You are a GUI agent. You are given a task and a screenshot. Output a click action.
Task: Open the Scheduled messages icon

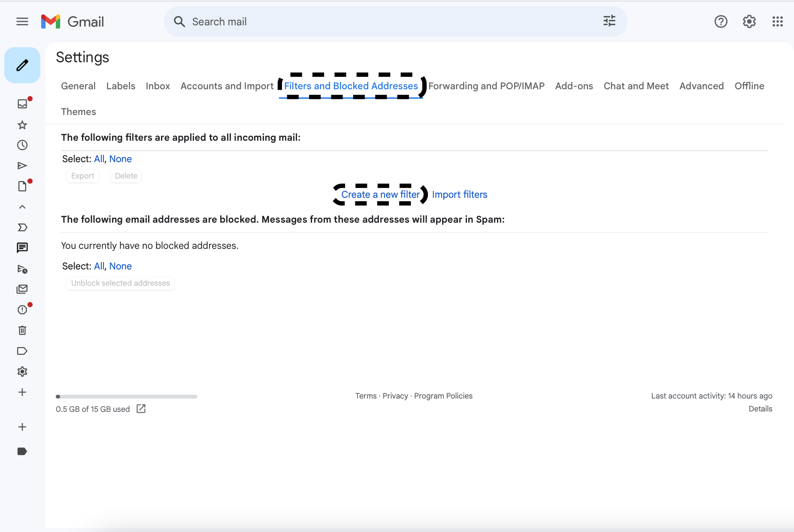pyautogui.click(x=22, y=269)
